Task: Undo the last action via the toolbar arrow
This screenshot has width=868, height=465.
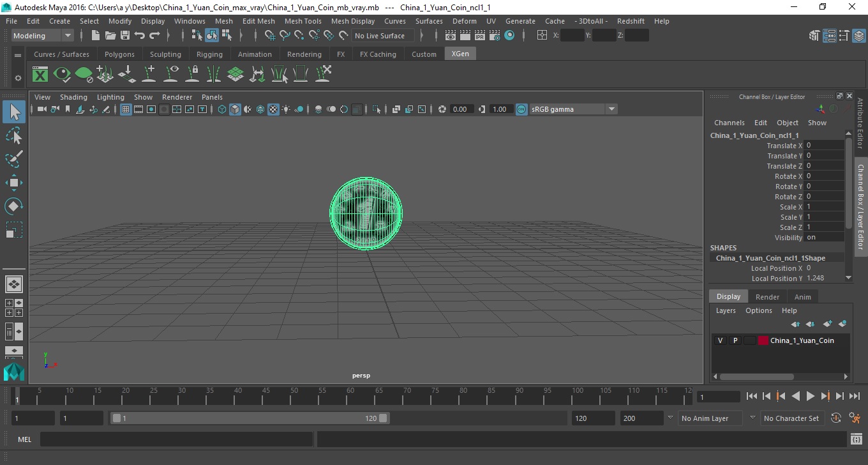Action: [140, 36]
